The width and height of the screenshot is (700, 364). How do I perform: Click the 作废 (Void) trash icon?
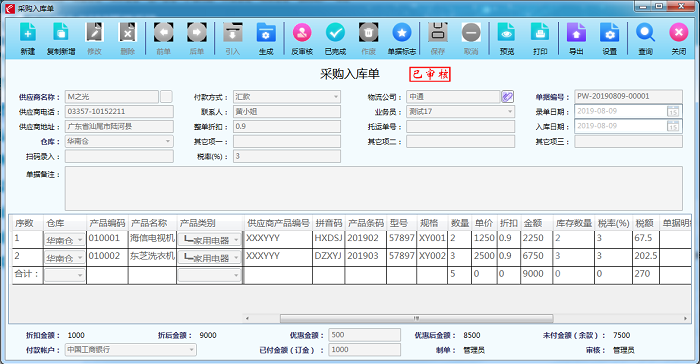click(368, 33)
